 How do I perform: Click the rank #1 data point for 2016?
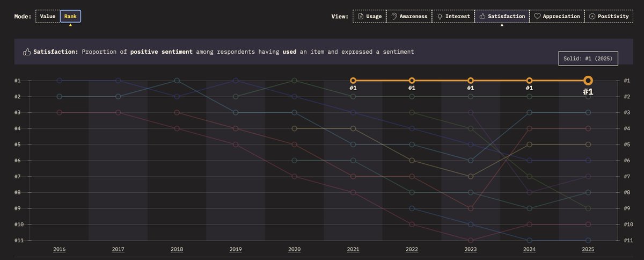(59, 81)
